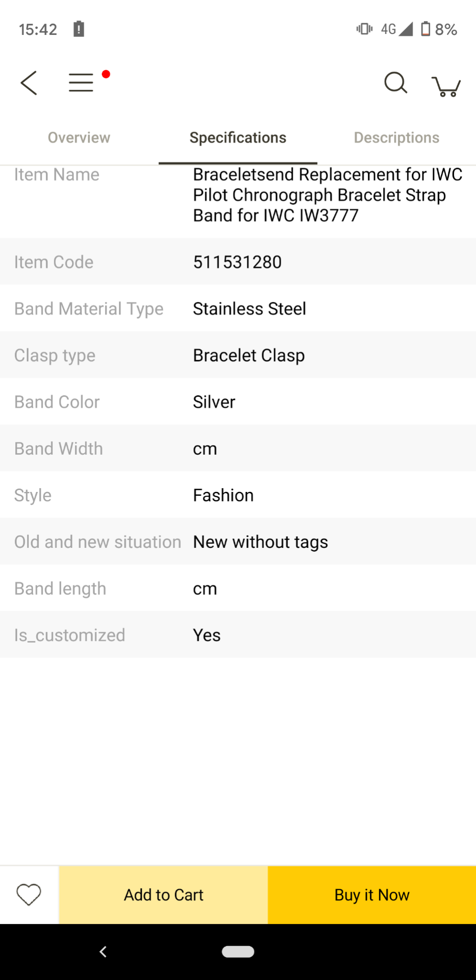Tap the 4G signal status icon
This screenshot has width=476, height=980.
397,29
